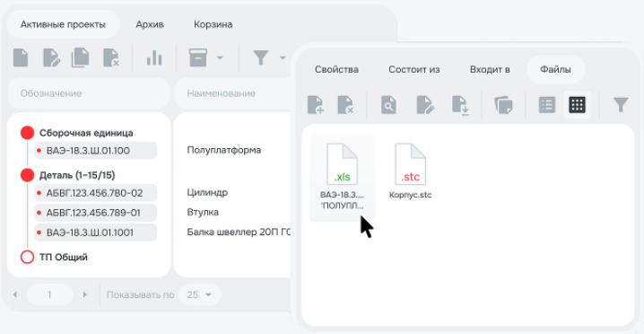Open the bar chart statistics icon

(x=154, y=58)
